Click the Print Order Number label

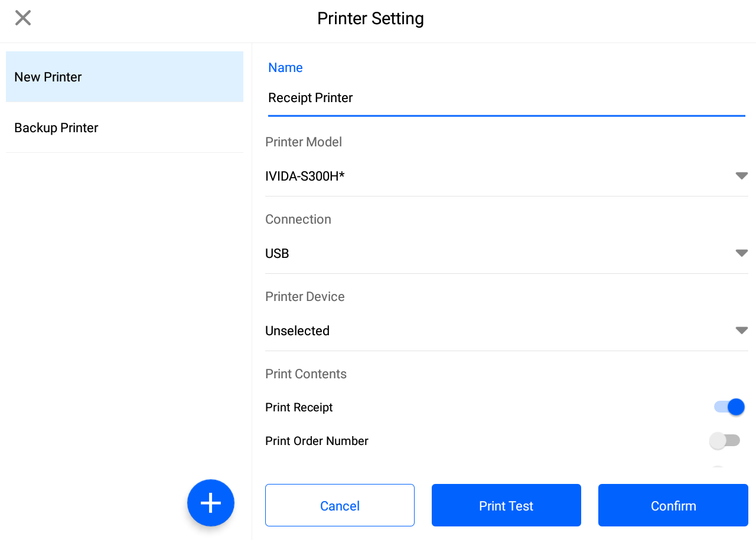[x=317, y=441]
